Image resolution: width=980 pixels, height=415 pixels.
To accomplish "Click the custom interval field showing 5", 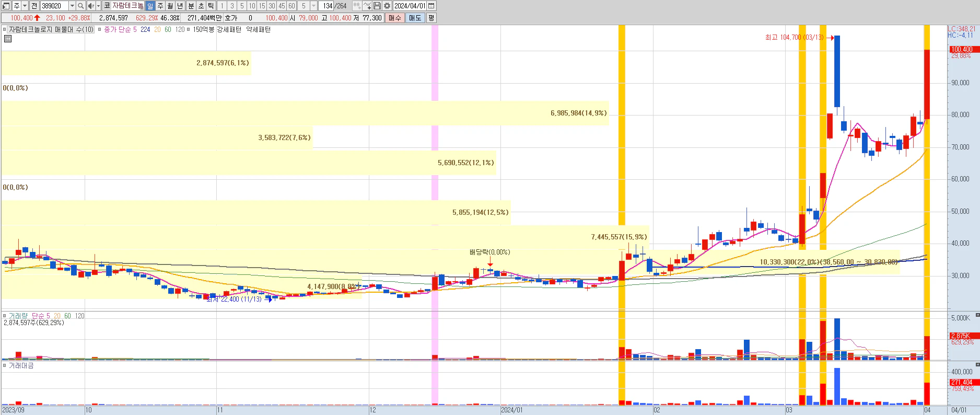I will (304, 6).
